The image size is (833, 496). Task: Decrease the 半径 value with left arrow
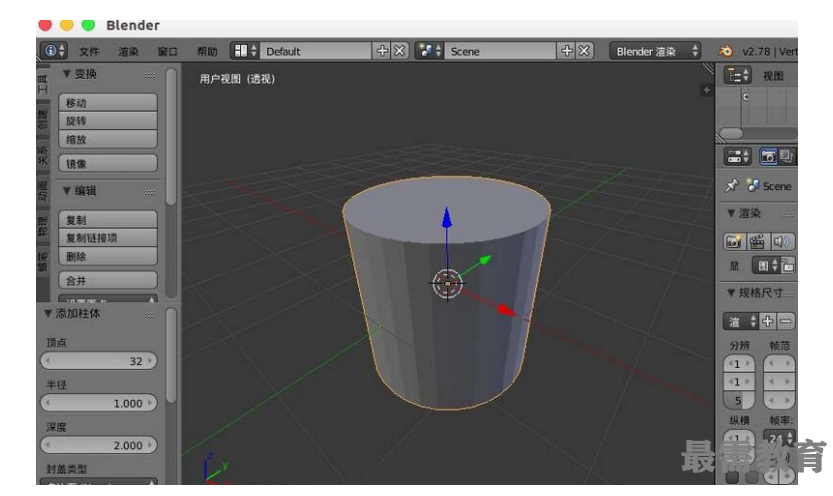(x=48, y=403)
